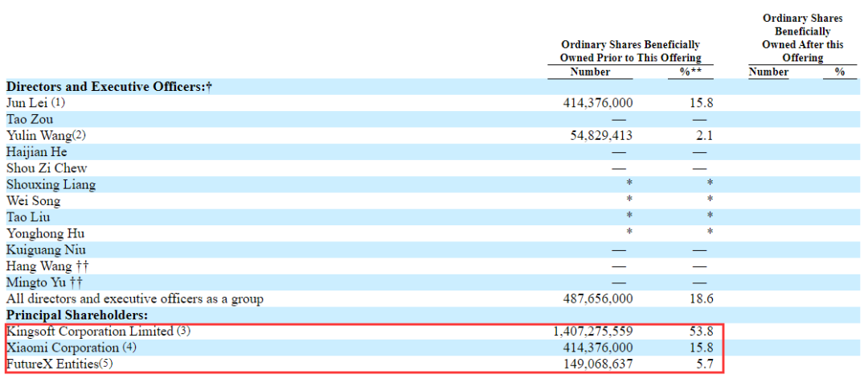This screenshot has height=383, width=868.
Task: Click the 53.8 percentage value
Action: tap(702, 332)
